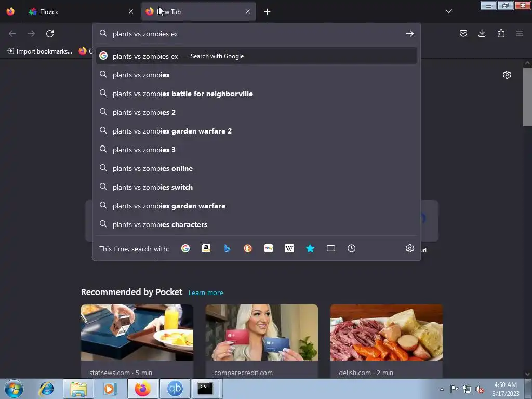Viewport: 532px width, 399px height.
Task: Click the muted volume tray icon
Action: coord(480,389)
